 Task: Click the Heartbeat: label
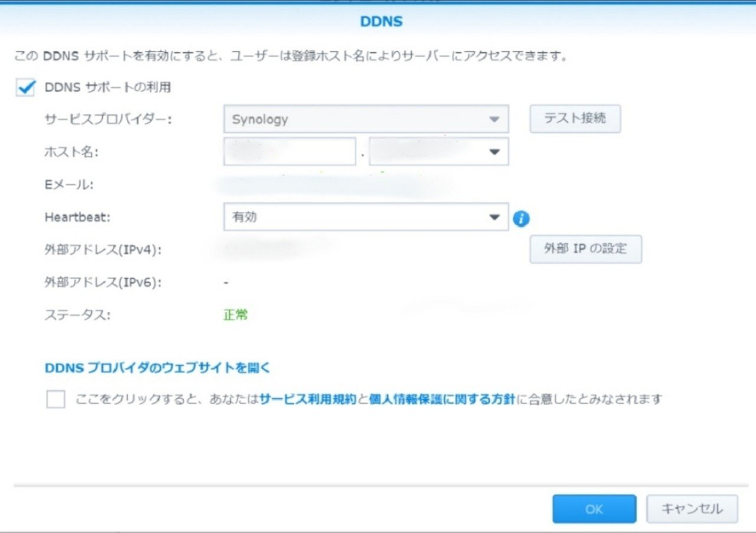pos(78,217)
